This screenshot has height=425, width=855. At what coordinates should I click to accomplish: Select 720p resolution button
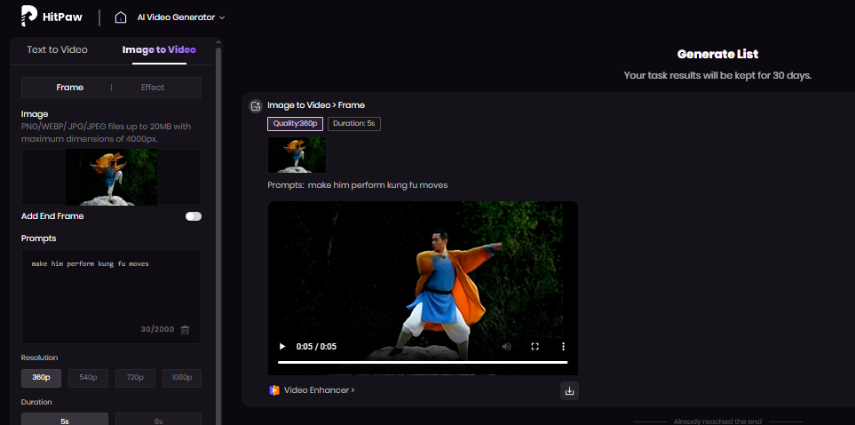click(135, 378)
